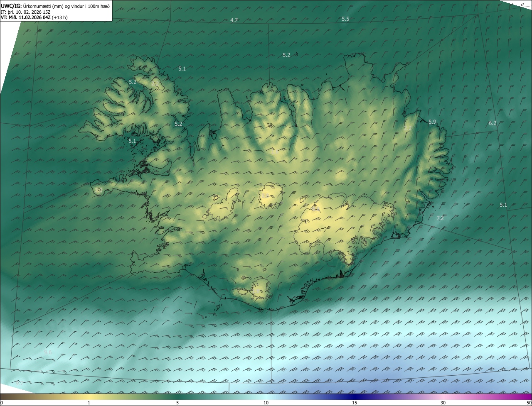Click the 10 tick label on the color scale
This screenshot has height=406, width=532.
[266, 403]
